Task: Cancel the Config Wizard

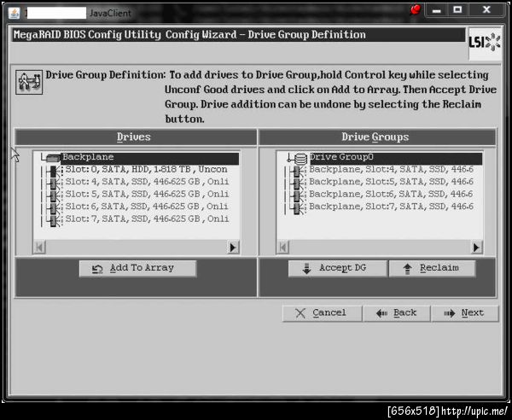Action: click(323, 313)
